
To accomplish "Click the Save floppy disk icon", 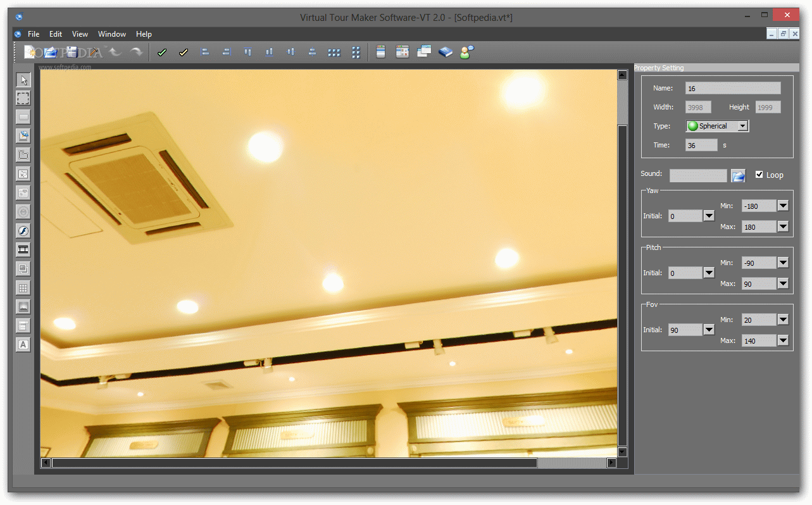I will coord(72,53).
